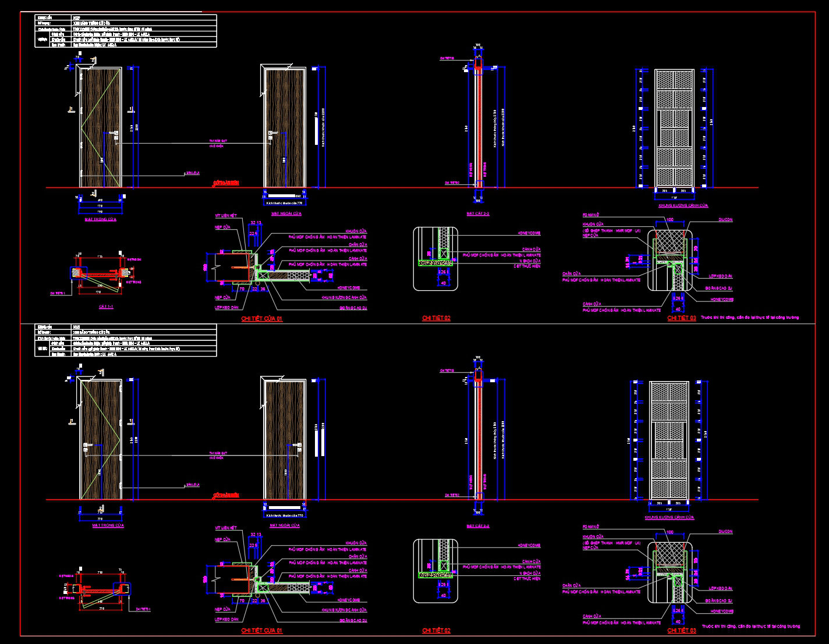Pick the lower sheet's inner-face door elevation
Screen dimensions: 829x644
coord(100,439)
